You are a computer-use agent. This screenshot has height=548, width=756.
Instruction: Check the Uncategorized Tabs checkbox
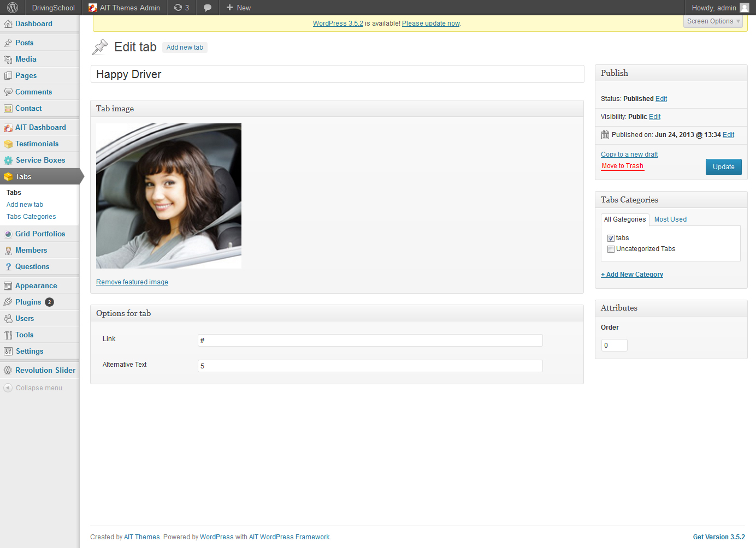[611, 249]
